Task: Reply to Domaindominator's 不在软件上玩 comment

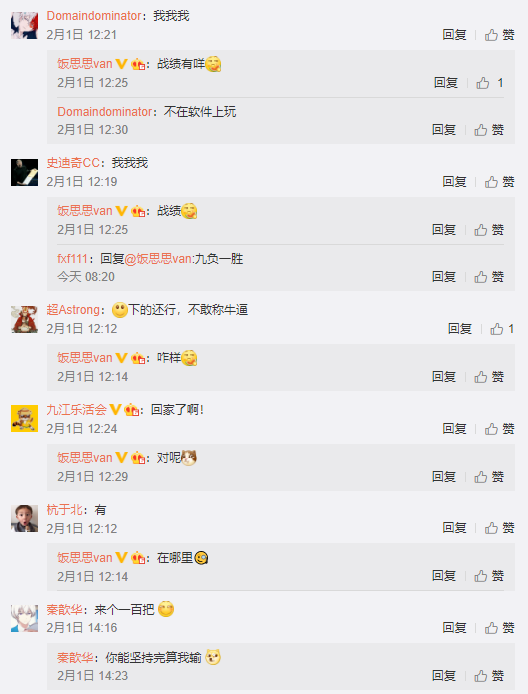Action: [444, 130]
